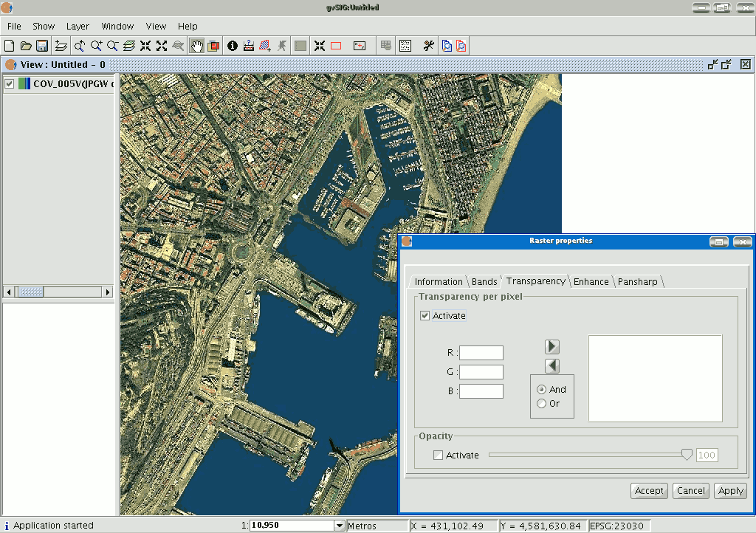Screen dimensions: 756x533
Task: Toggle visibility of the COV_005V layer
Action: 10,84
